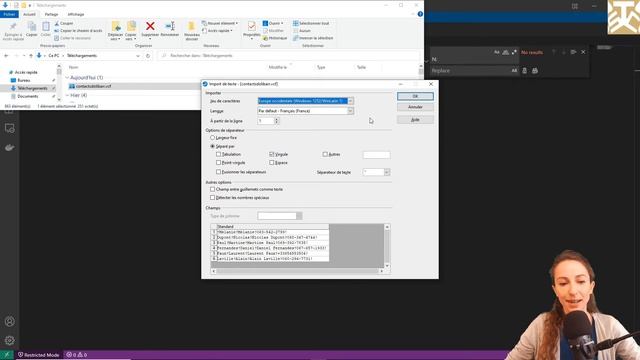Screen dimensions: 640x360
Task: Click Épingler à Accès rapide pin icon
Action: tap(13, 27)
